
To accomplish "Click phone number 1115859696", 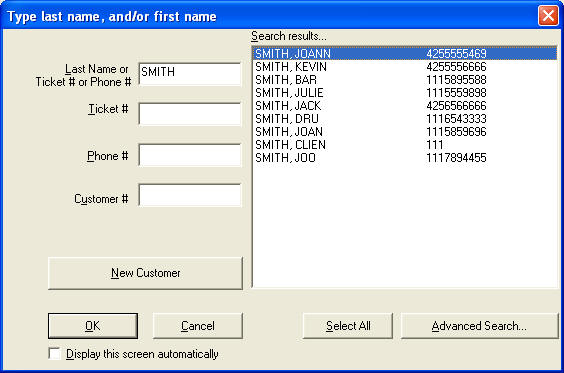I will pos(456,131).
